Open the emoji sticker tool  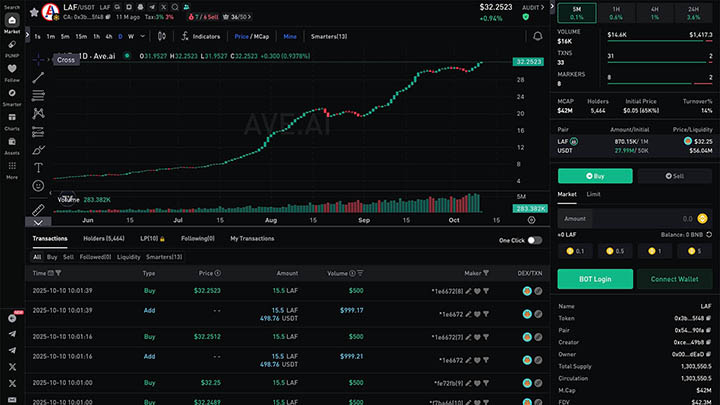tap(38, 185)
